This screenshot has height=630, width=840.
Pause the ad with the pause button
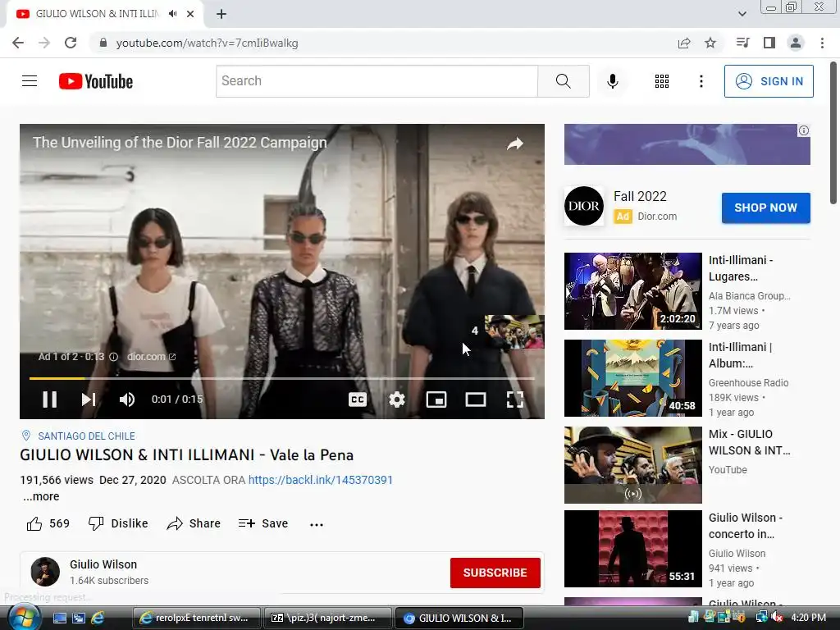coord(50,399)
